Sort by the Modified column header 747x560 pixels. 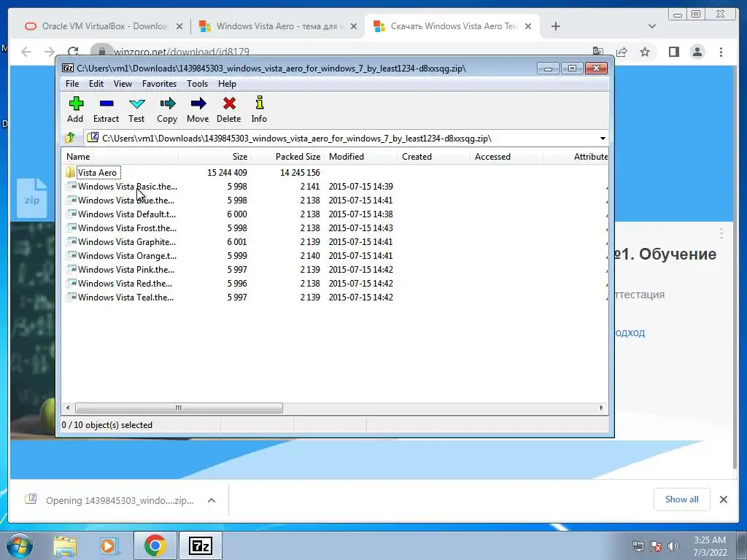tap(360, 156)
